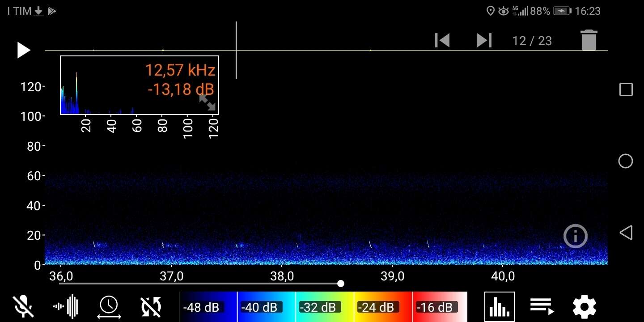Select the -16 dB color scale segment

(x=440, y=307)
